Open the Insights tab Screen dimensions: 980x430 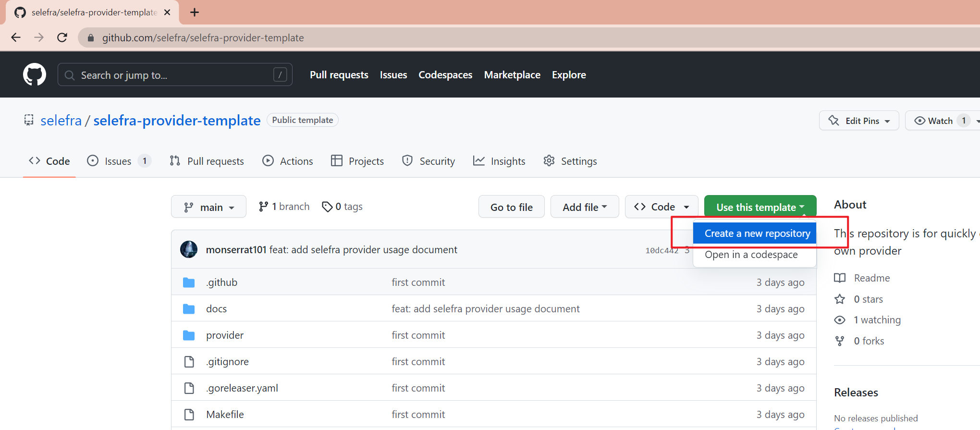coord(499,161)
